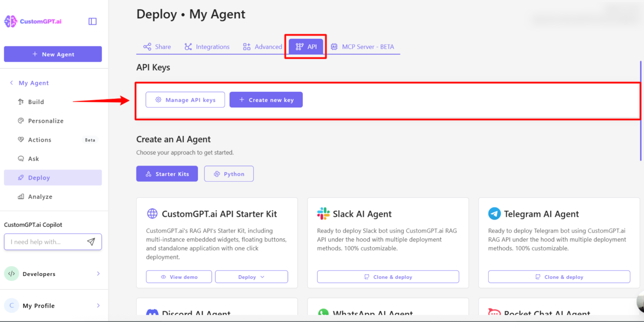Select the Starter Kits option
This screenshot has width=644, height=322.
pyautogui.click(x=167, y=174)
